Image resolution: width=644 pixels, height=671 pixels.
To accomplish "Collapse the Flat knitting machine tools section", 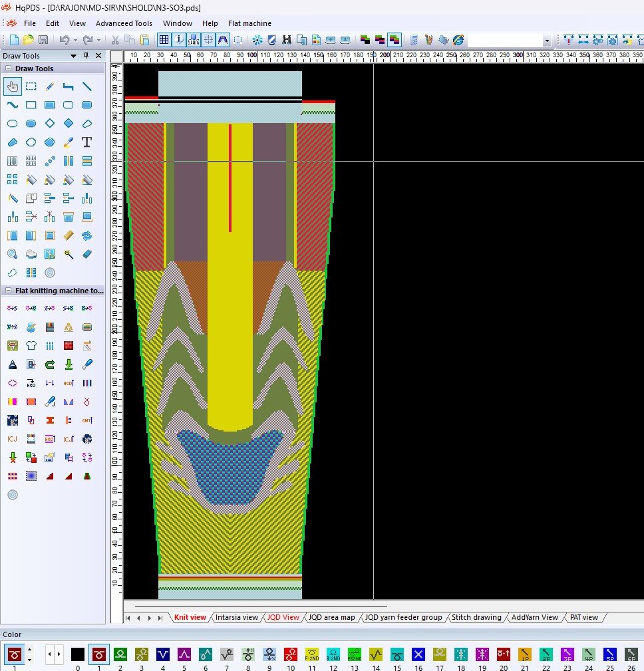I will point(8,291).
